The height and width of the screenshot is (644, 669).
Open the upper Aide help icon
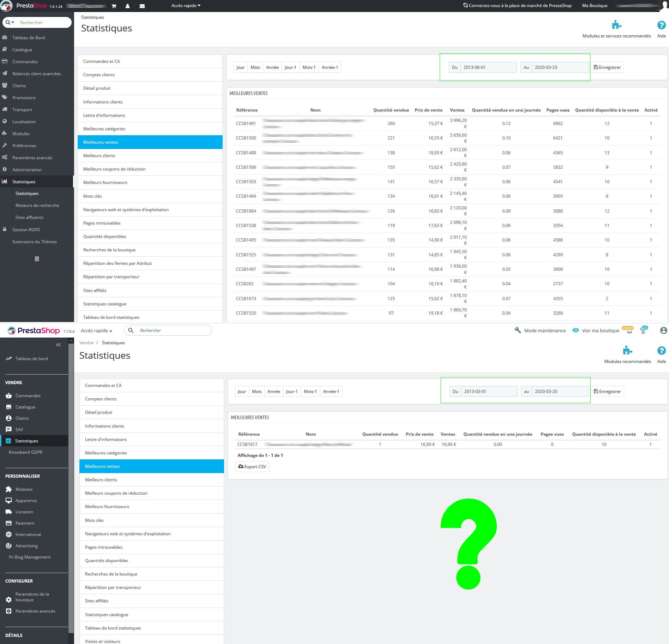click(x=661, y=25)
